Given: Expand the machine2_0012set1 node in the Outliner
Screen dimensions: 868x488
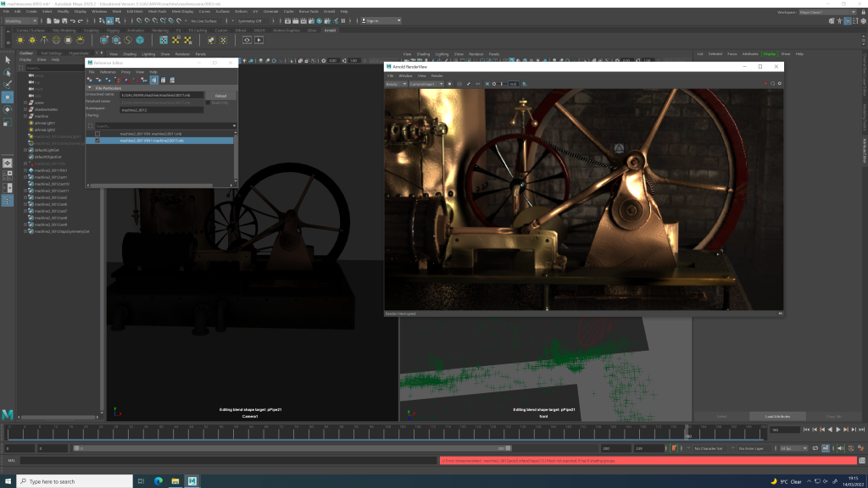Looking at the screenshot, I should pyautogui.click(x=25, y=177).
